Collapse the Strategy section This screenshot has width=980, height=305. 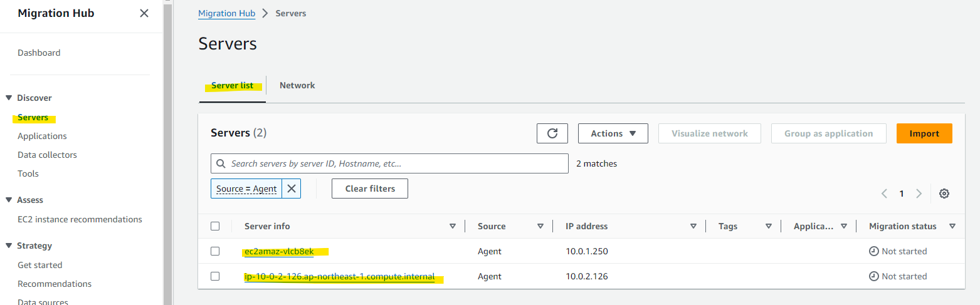(x=9, y=246)
